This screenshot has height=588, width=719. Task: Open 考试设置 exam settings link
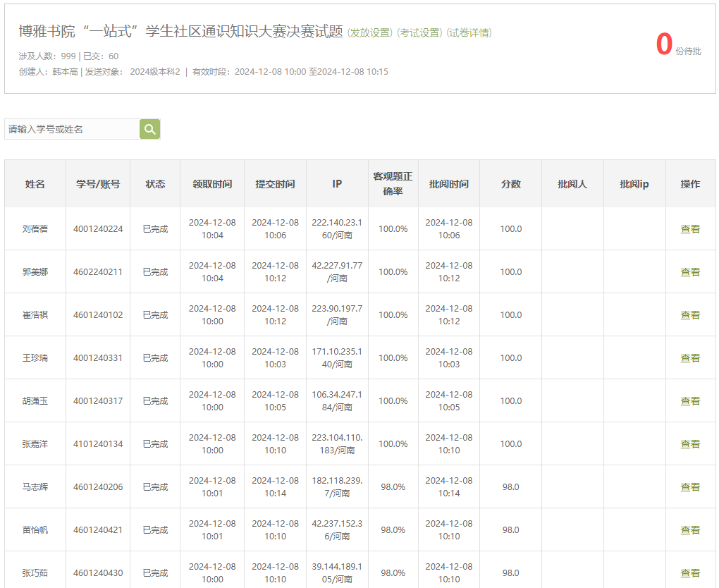click(x=419, y=33)
